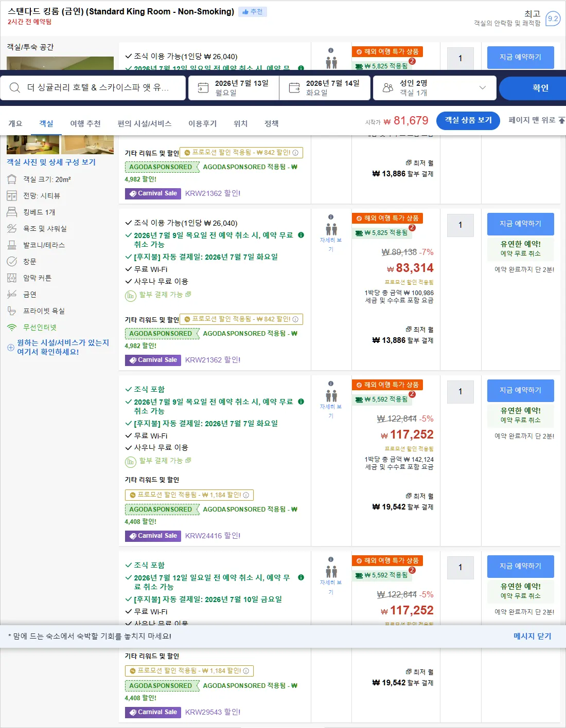
Task: Click the private bathroom icon
Action: (x=12, y=311)
